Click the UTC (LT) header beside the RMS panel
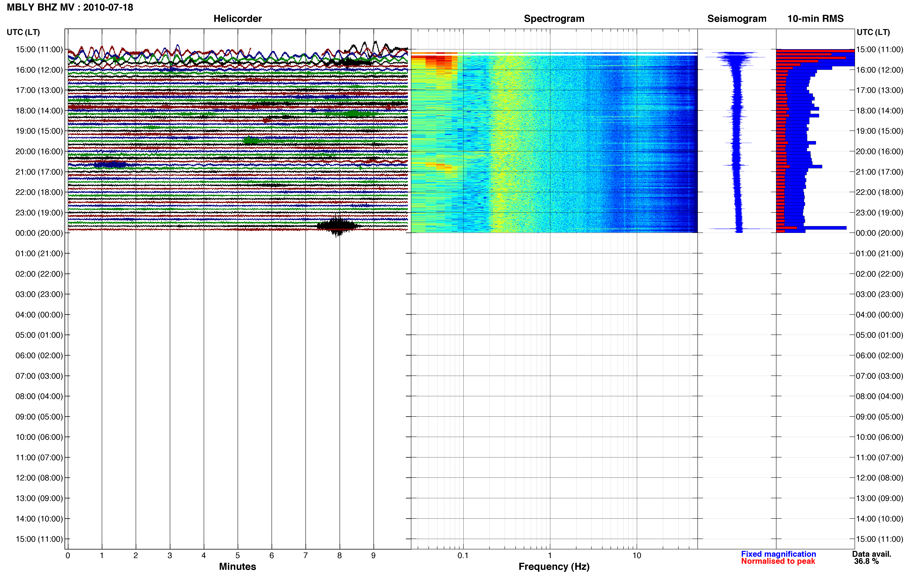 (873, 32)
